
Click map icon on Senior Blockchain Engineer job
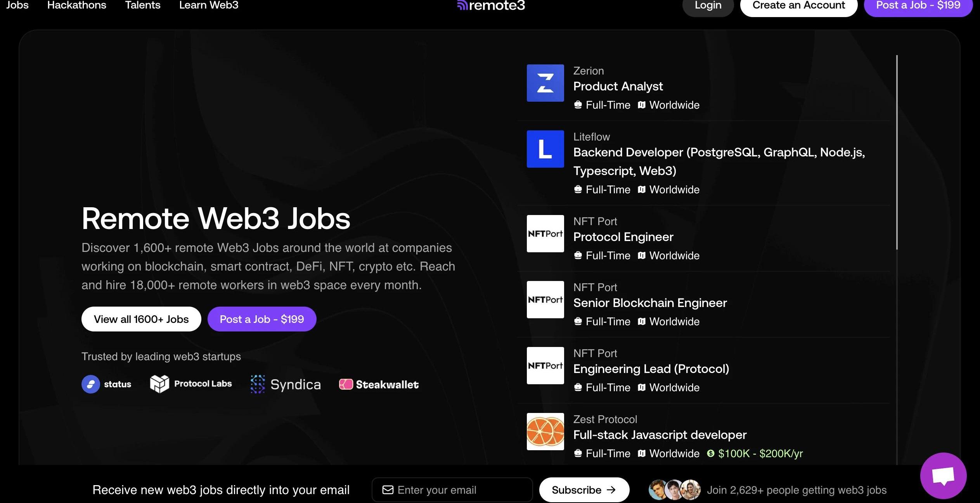click(641, 321)
